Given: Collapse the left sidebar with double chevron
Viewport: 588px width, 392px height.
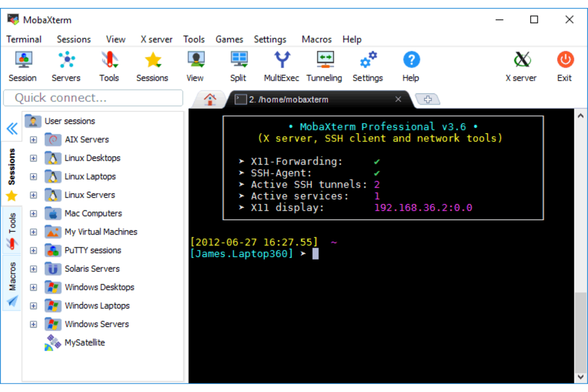Looking at the screenshot, I should coord(12,128).
